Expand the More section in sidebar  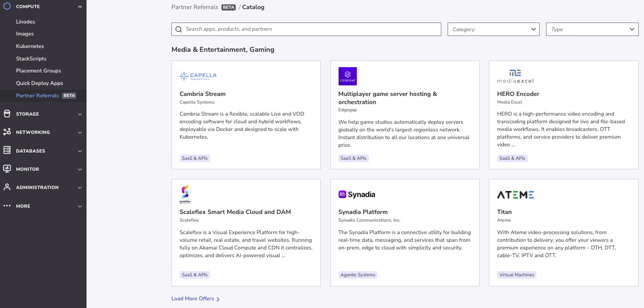(80, 206)
